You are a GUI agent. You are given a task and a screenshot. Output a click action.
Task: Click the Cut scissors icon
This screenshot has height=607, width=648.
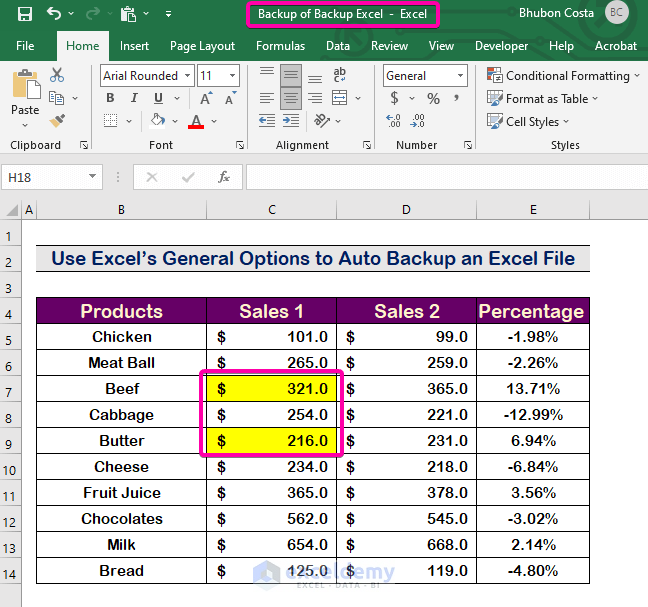pos(57,75)
